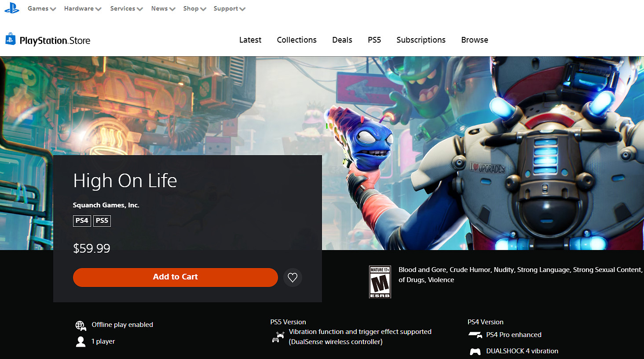The width and height of the screenshot is (644, 359).
Task: Click the DualSense controller icon under PS5 Version
Action: pos(278,337)
